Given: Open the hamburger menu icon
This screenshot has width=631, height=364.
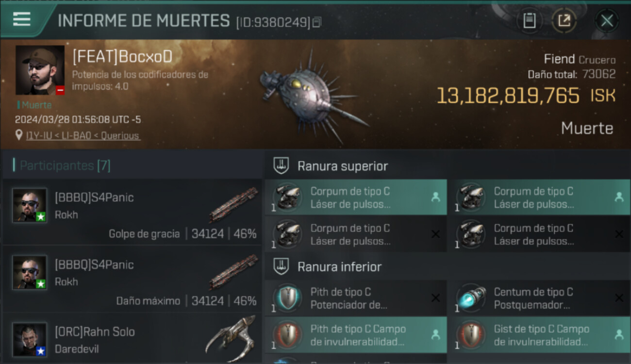Looking at the screenshot, I should point(22,19).
